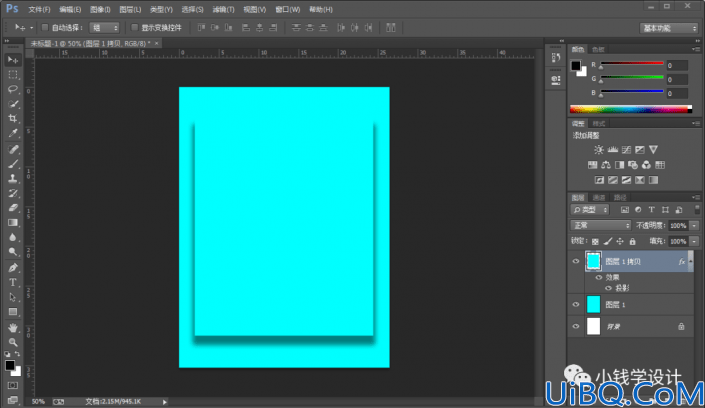Open the 填充 slider dropdown arrow
This screenshot has height=408, width=705.
(694, 242)
